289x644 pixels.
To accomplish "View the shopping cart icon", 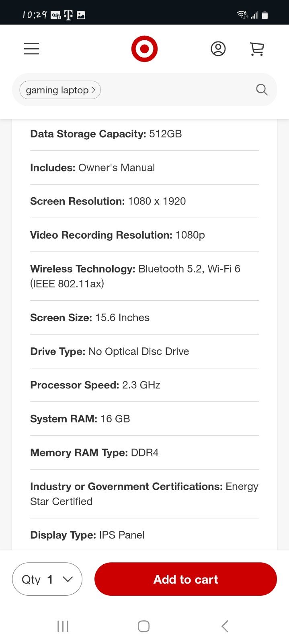I will tap(257, 49).
